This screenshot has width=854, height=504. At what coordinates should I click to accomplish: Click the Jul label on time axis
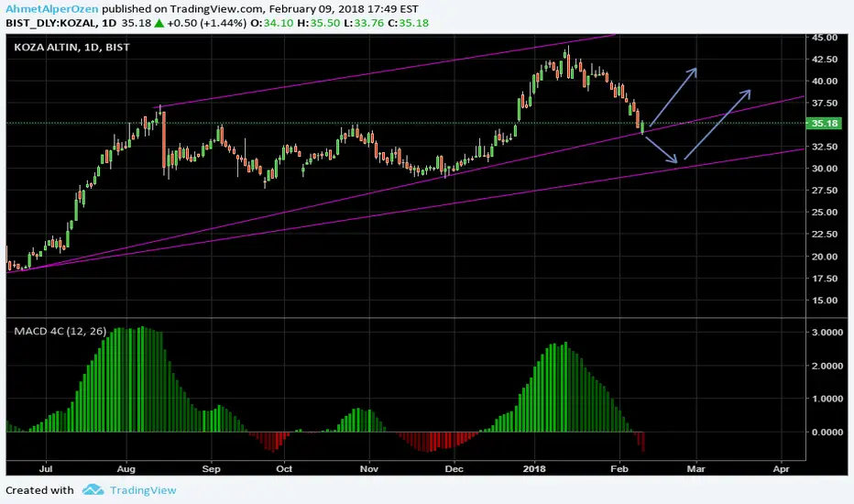point(46,468)
